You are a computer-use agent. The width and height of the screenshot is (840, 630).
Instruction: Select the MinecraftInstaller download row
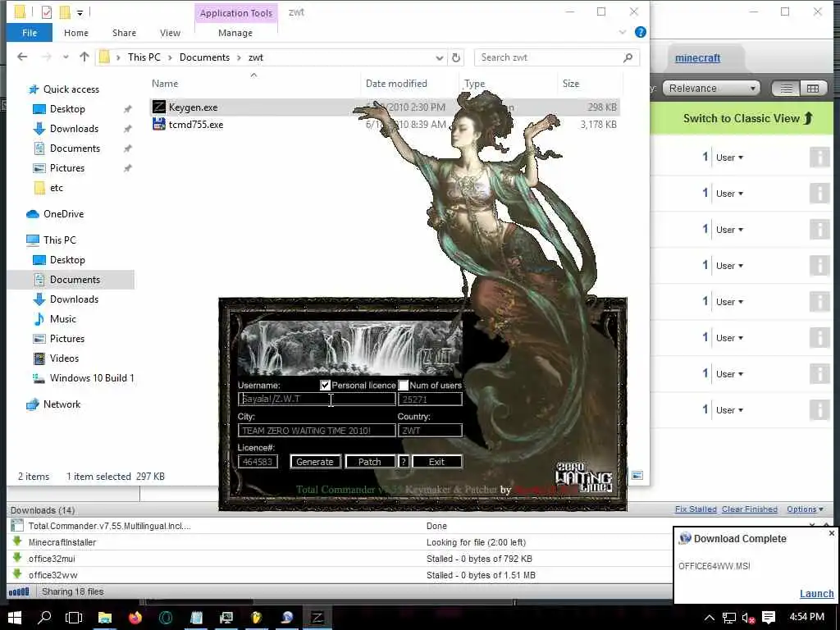click(337, 542)
